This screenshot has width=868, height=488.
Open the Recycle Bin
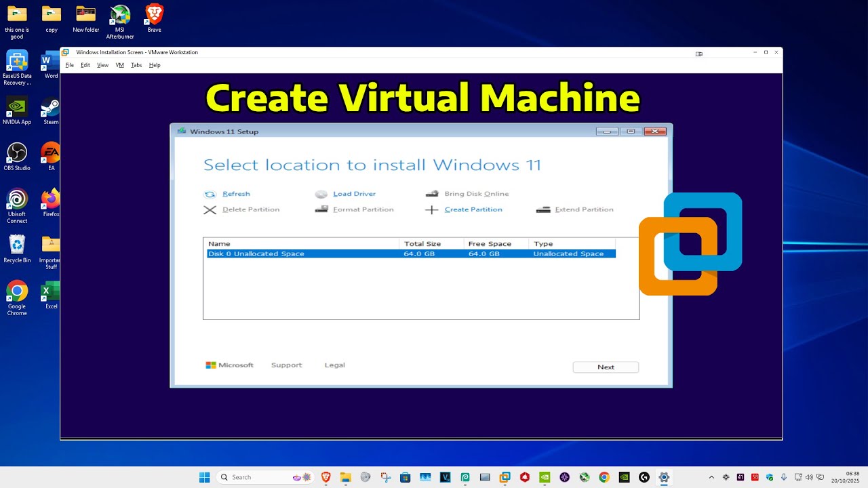17,249
